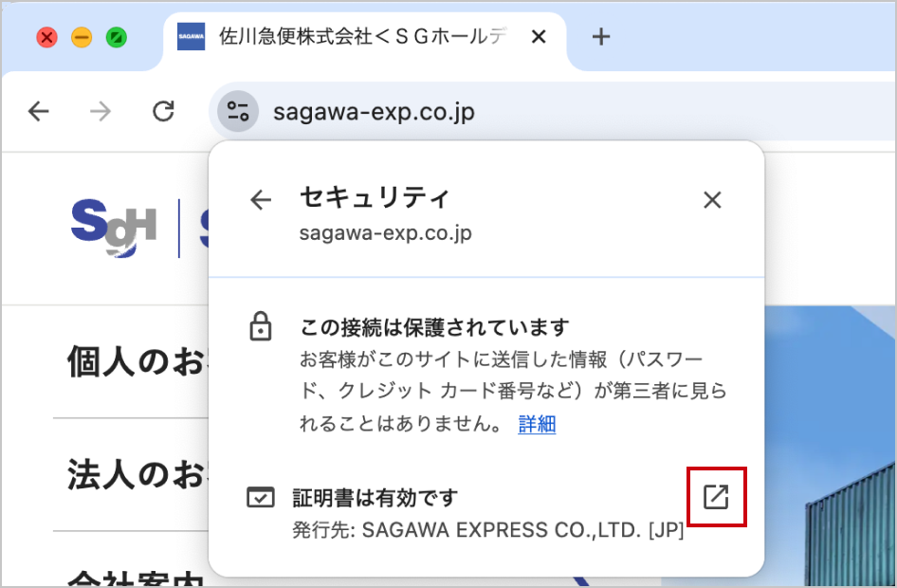Image resolution: width=897 pixels, height=588 pixels.
Task: Click 証明書は有効です text
Action: pyautogui.click(x=375, y=498)
